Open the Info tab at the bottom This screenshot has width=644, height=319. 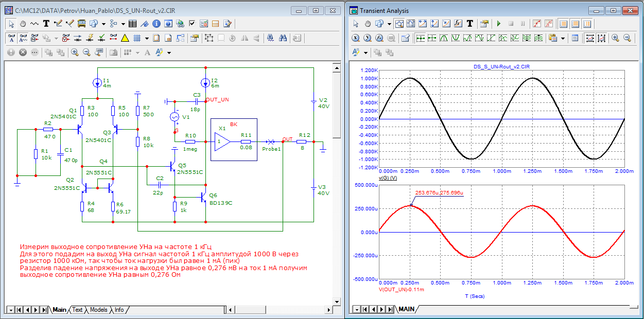[x=119, y=310]
